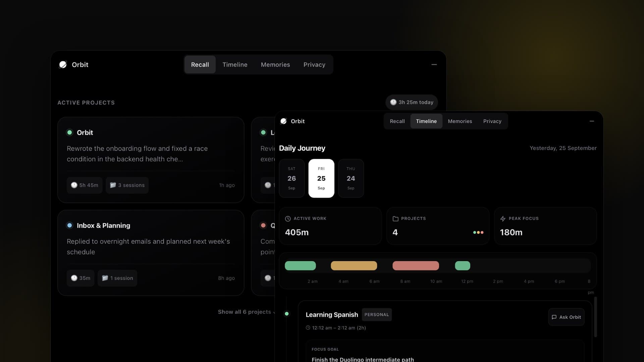Click the three colored dots on the Projects card

(478, 232)
